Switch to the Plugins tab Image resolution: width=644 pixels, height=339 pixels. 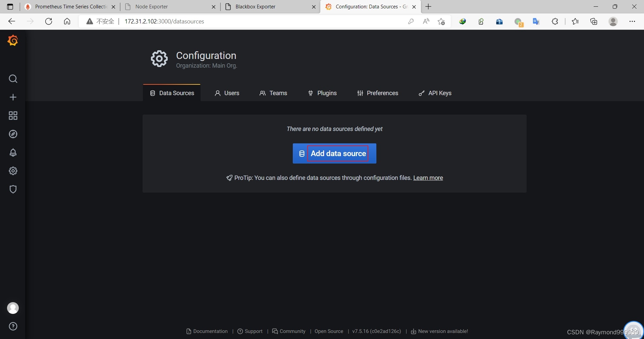click(322, 93)
